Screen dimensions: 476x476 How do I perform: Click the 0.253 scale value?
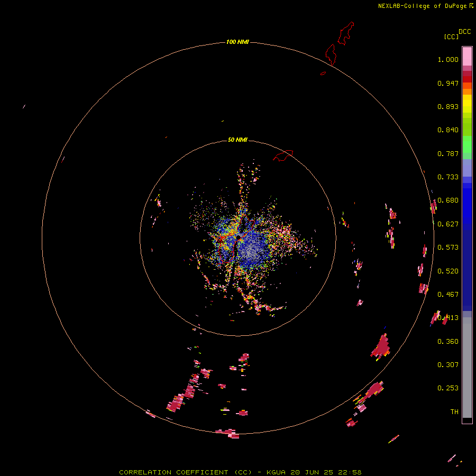pos(448,388)
